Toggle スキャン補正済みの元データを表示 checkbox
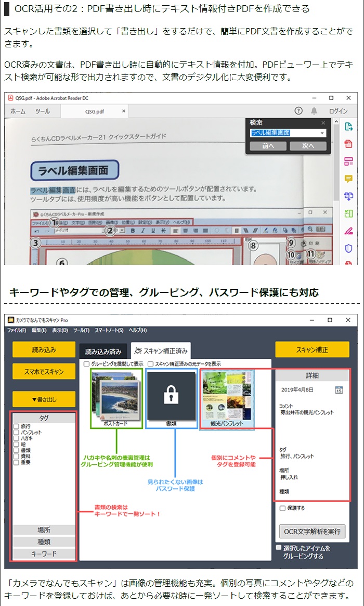The width and height of the screenshot is (364, 606). 151,364
